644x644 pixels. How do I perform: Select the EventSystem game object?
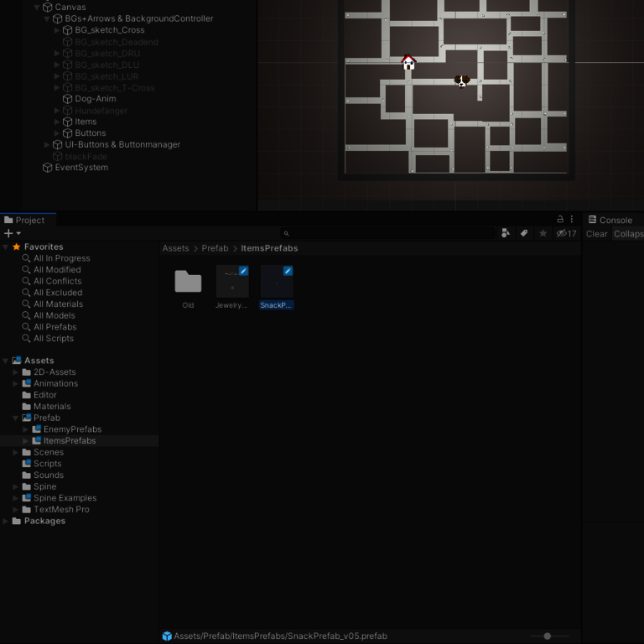click(80, 168)
